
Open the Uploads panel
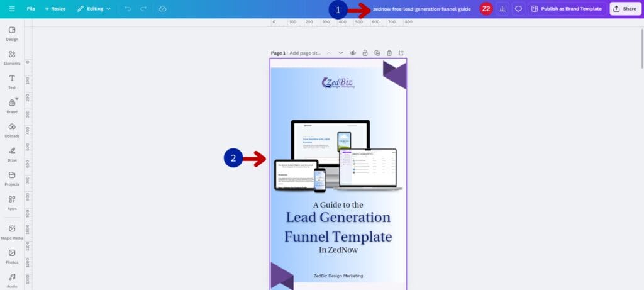pyautogui.click(x=12, y=130)
